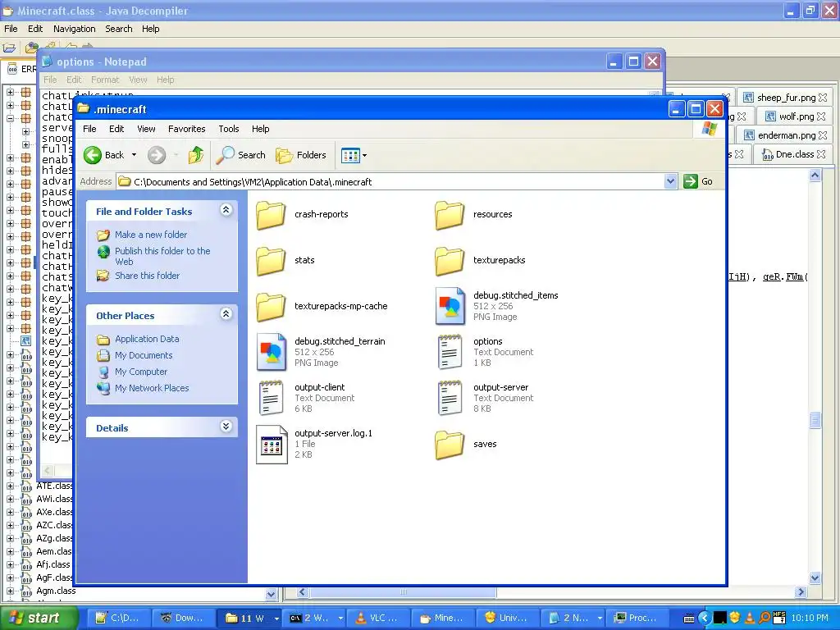Expand the Agm.class tree node
This screenshot has height=630, width=840.
pyautogui.click(x=10, y=591)
